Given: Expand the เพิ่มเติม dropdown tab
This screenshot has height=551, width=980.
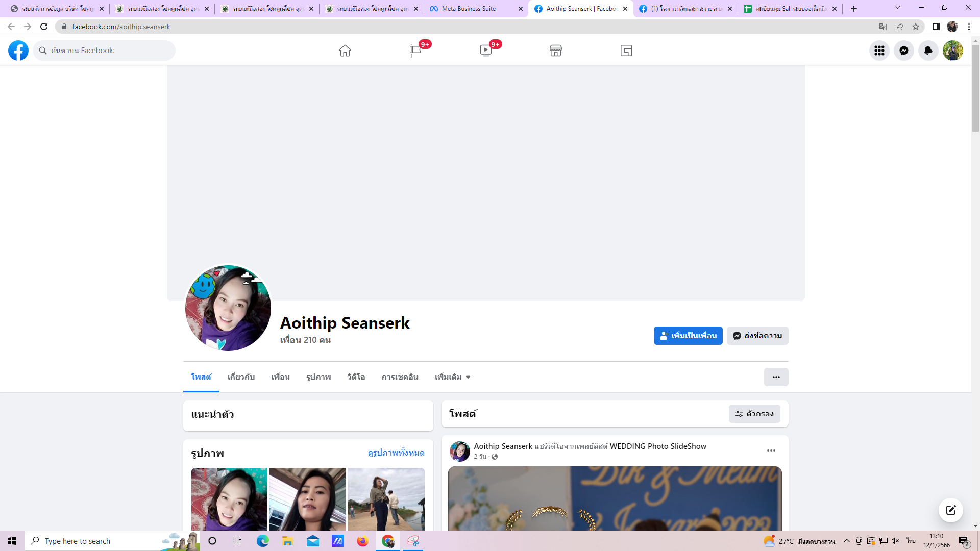Looking at the screenshot, I should (x=452, y=377).
